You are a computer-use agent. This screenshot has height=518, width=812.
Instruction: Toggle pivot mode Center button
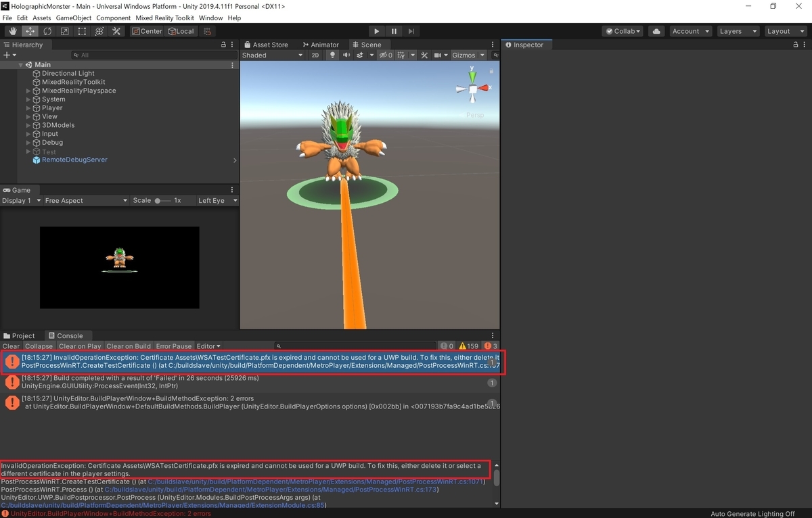pyautogui.click(x=147, y=31)
